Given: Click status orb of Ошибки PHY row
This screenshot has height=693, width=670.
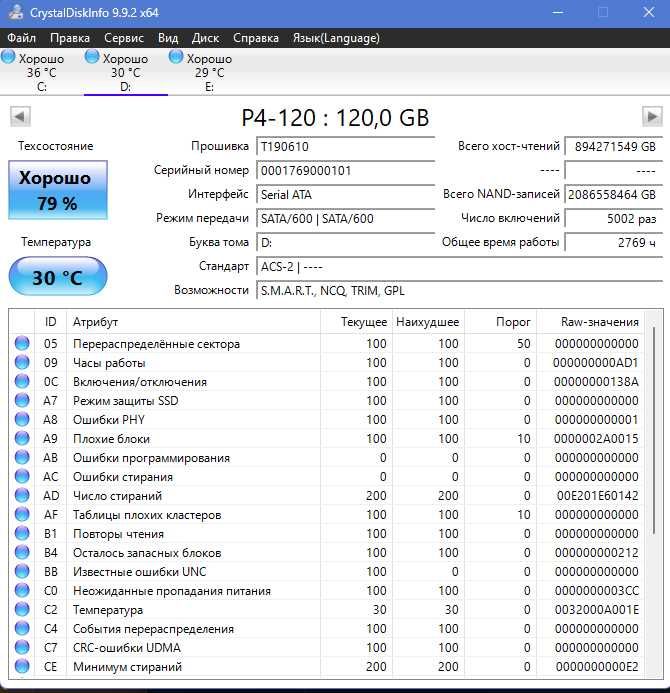Looking at the screenshot, I should 22,419.
